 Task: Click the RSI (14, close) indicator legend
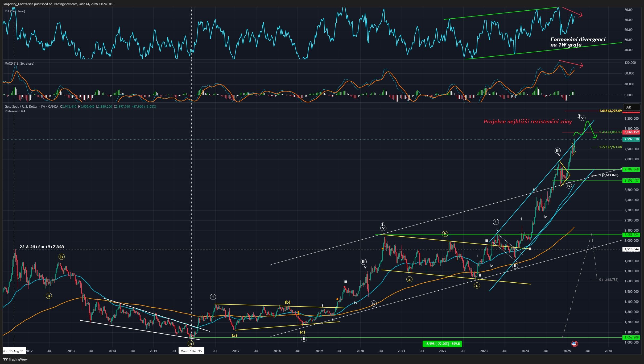coord(15,11)
